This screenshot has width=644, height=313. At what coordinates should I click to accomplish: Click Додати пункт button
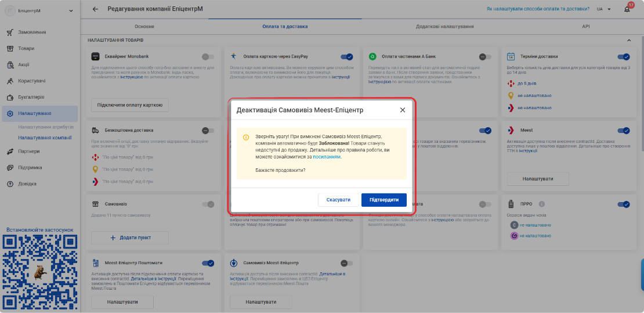click(x=130, y=238)
